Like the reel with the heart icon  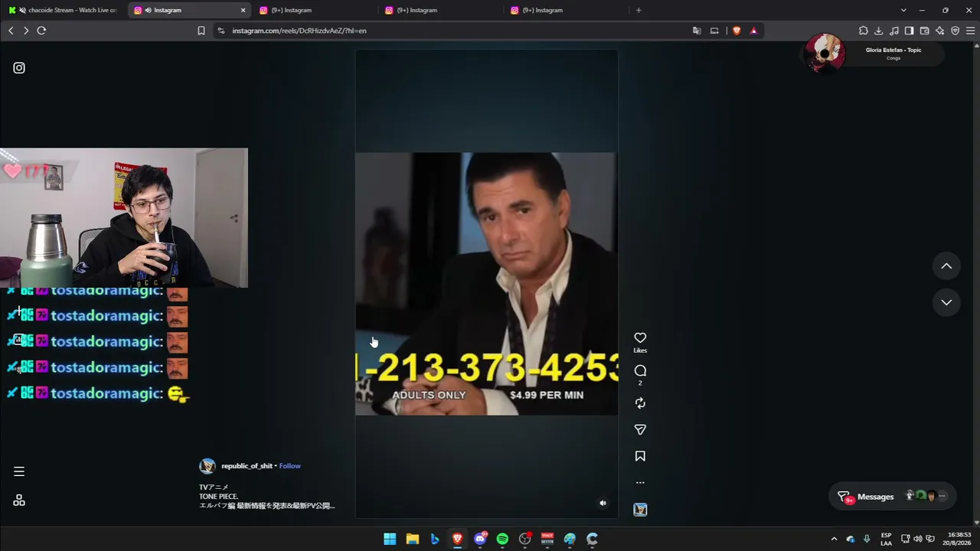point(640,337)
